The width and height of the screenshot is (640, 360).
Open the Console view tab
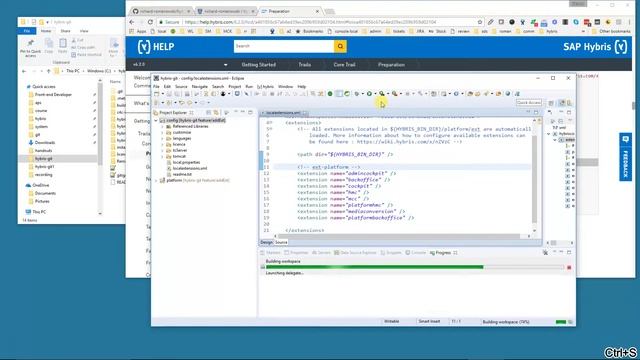coord(416,253)
